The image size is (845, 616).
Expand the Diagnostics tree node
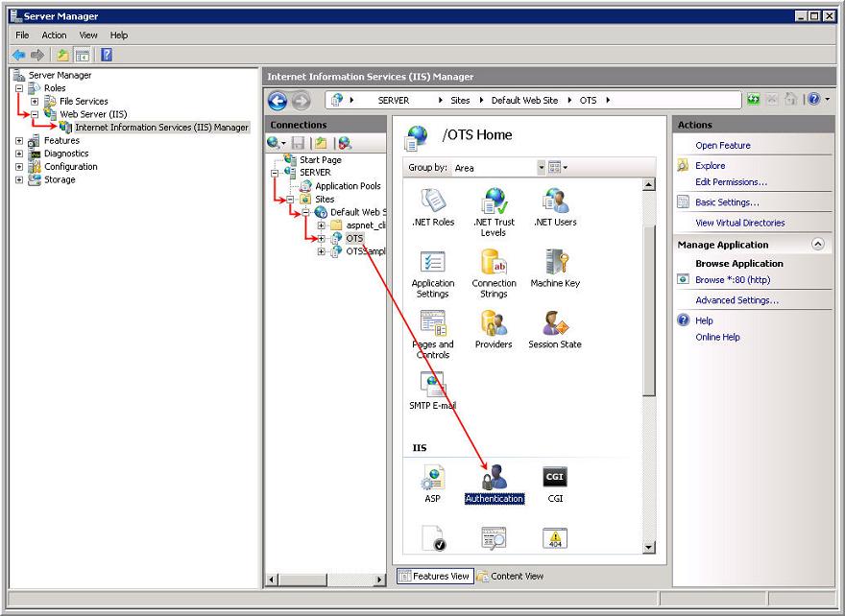pyautogui.click(x=19, y=154)
